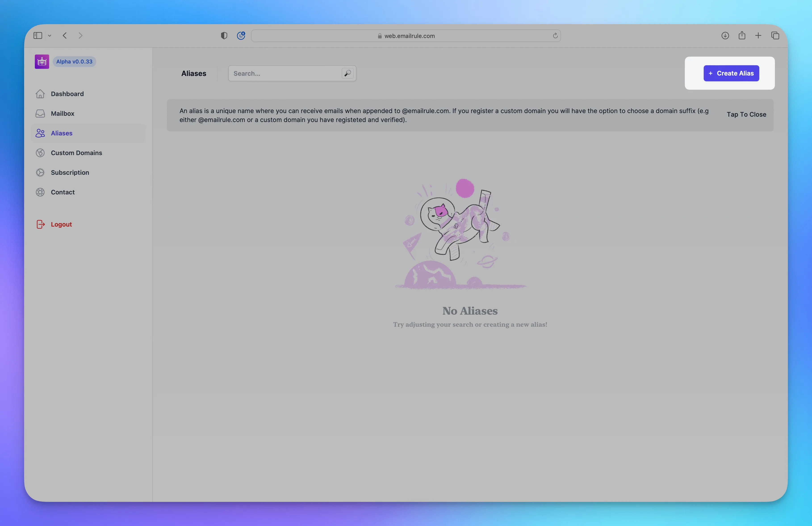Screen dimensions: 812x526
Task: Click the Create Alias button
Action: tap(731, 73)
